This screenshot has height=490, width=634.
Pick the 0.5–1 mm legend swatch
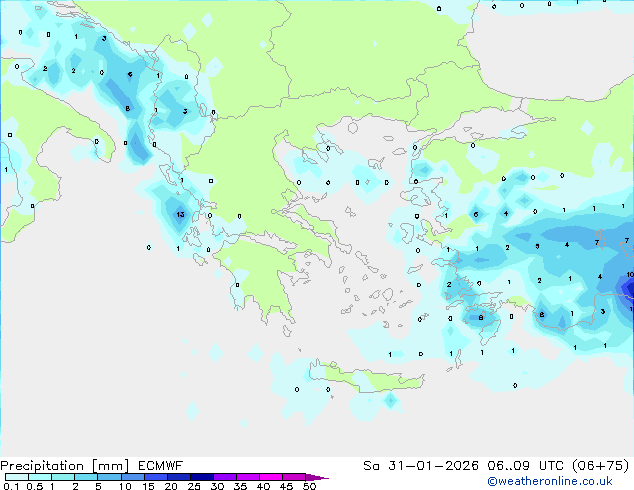click(x=40, y=477)
